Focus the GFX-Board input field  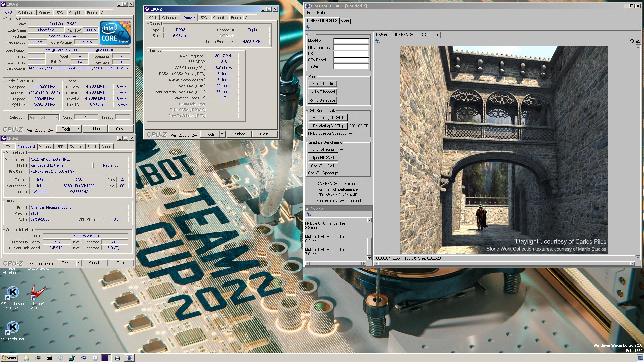[x=351, y=60]
